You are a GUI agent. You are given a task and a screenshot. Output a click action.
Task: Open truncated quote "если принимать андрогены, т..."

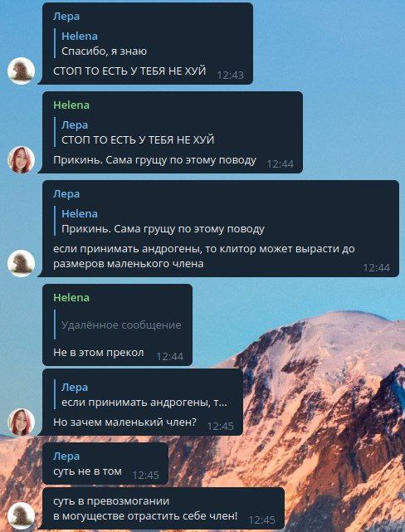pos(144,394)
